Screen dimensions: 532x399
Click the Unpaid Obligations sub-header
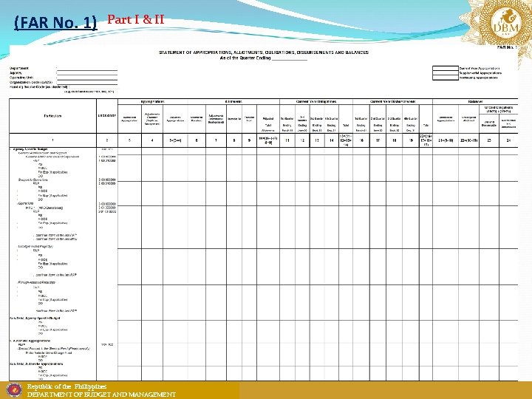499,109
